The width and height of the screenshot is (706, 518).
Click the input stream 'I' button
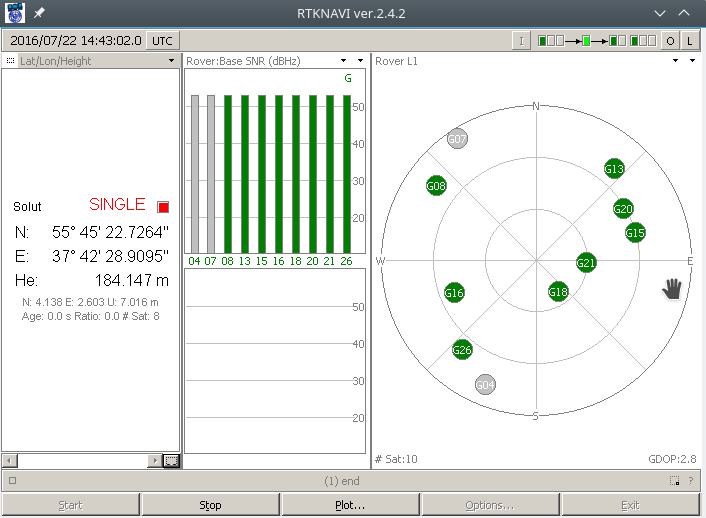pyautogui.click(x=521, y=41)
